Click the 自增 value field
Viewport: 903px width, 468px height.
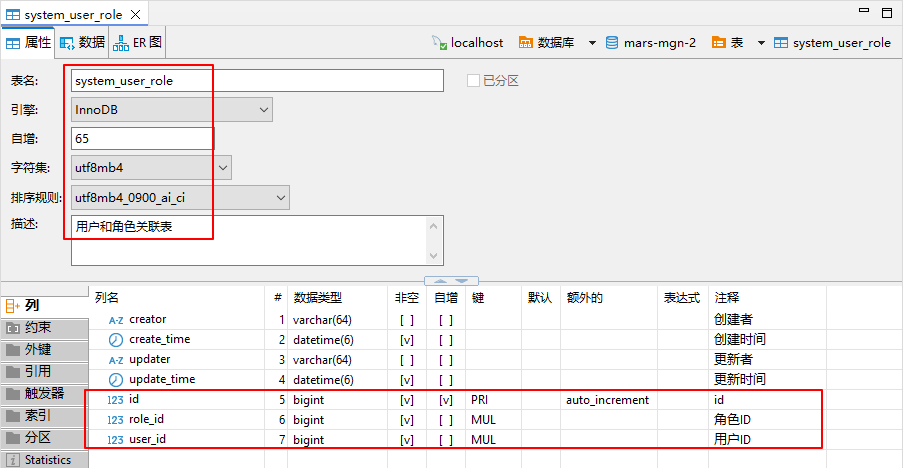pos(142,138)
